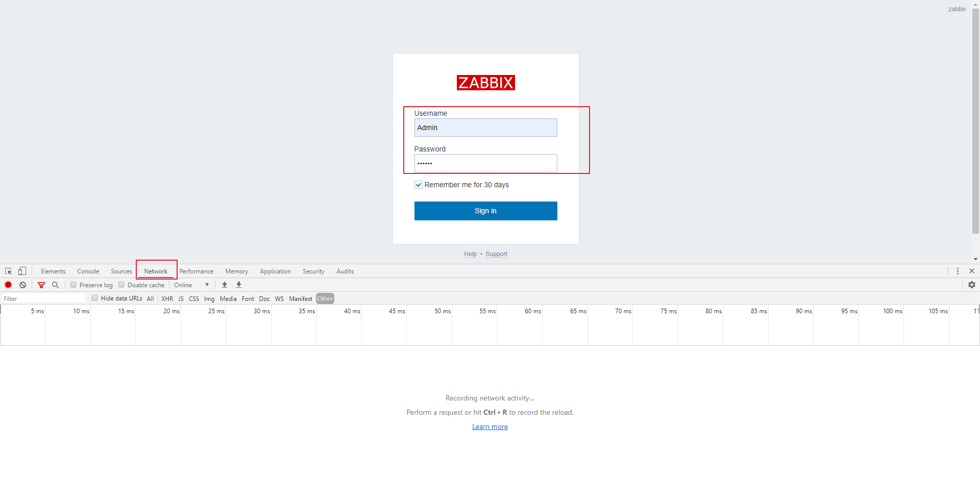Open the Online throttling dropdown
The height and width of the screenshot is (478, 980).
[192, 285]
